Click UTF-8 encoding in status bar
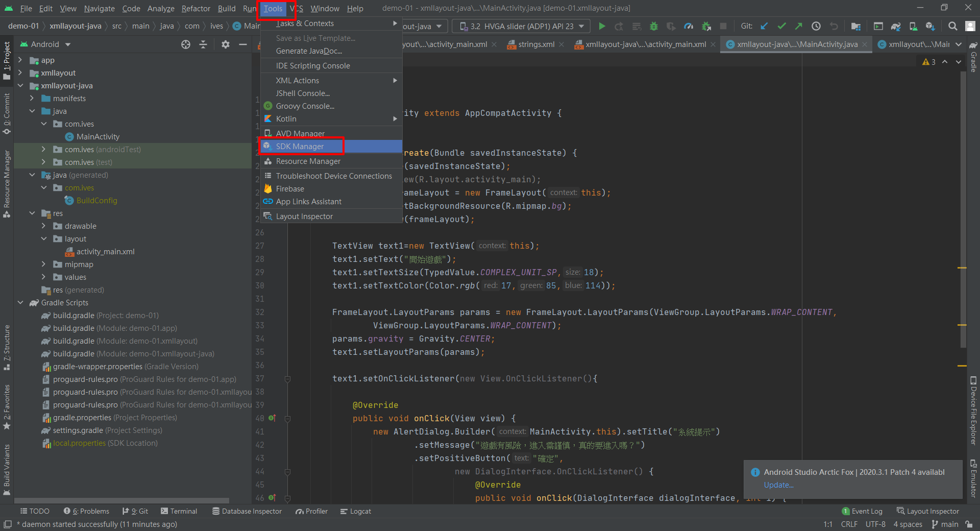980x531 pixels. 875,524
